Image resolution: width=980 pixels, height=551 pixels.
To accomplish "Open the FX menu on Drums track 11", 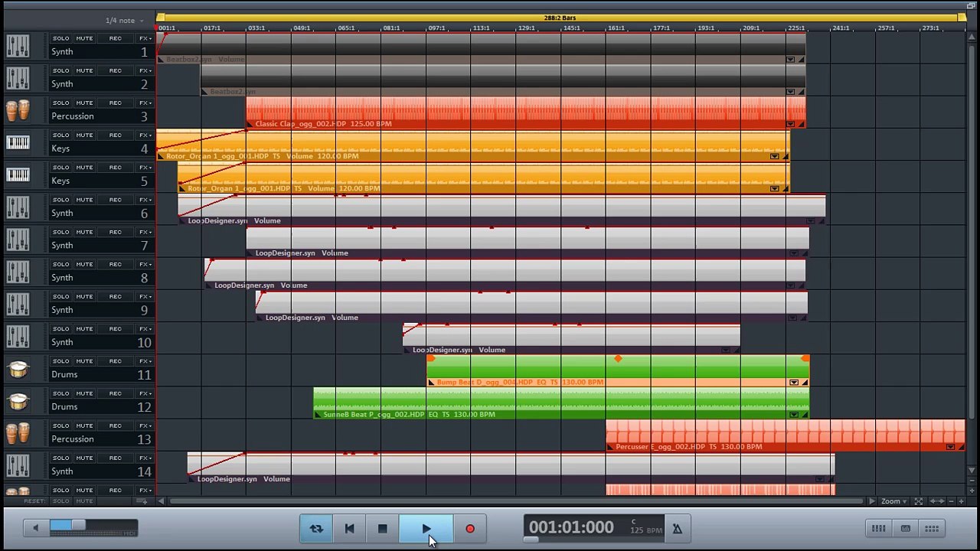I will pos(145,361).
